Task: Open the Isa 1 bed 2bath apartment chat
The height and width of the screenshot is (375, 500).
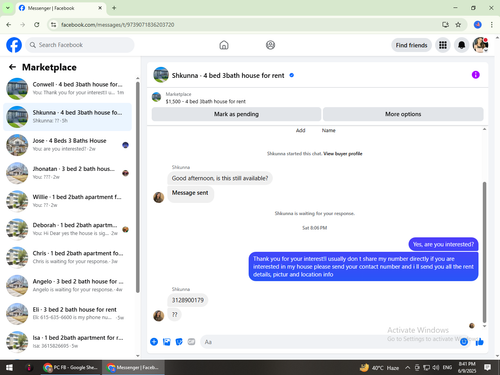Action: tap(67, 342)
